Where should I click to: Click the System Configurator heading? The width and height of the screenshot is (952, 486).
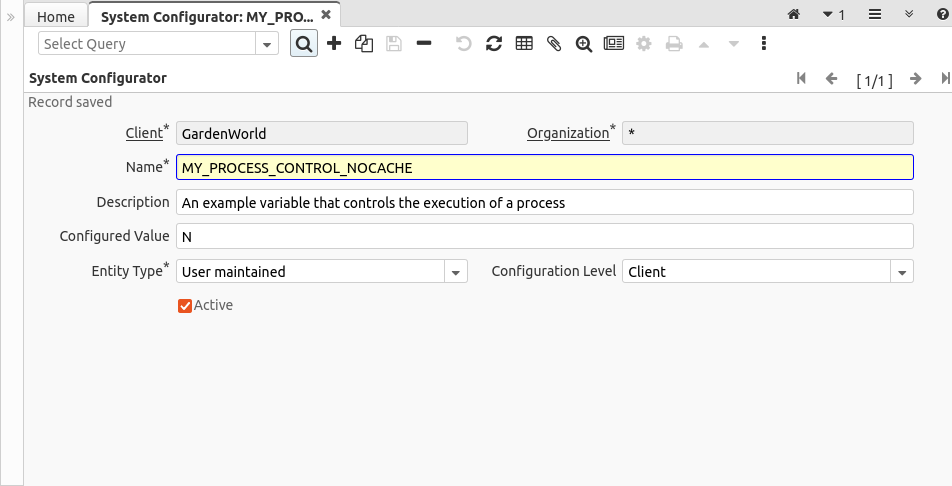98,78
